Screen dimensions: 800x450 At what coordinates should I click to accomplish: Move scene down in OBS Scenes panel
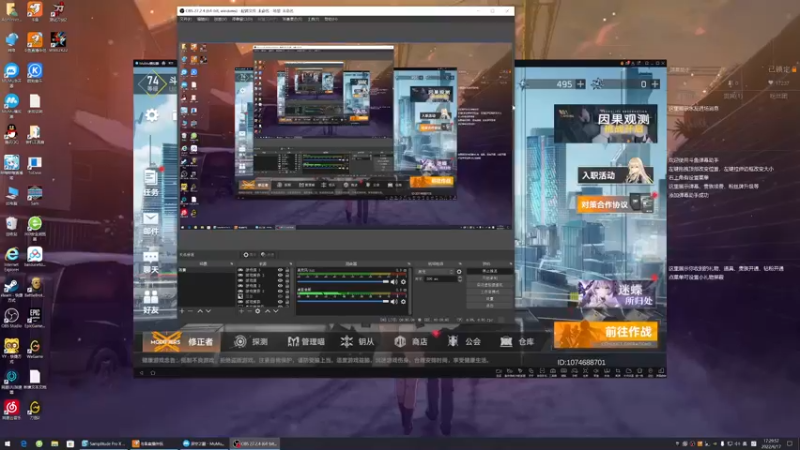[208, 311]
